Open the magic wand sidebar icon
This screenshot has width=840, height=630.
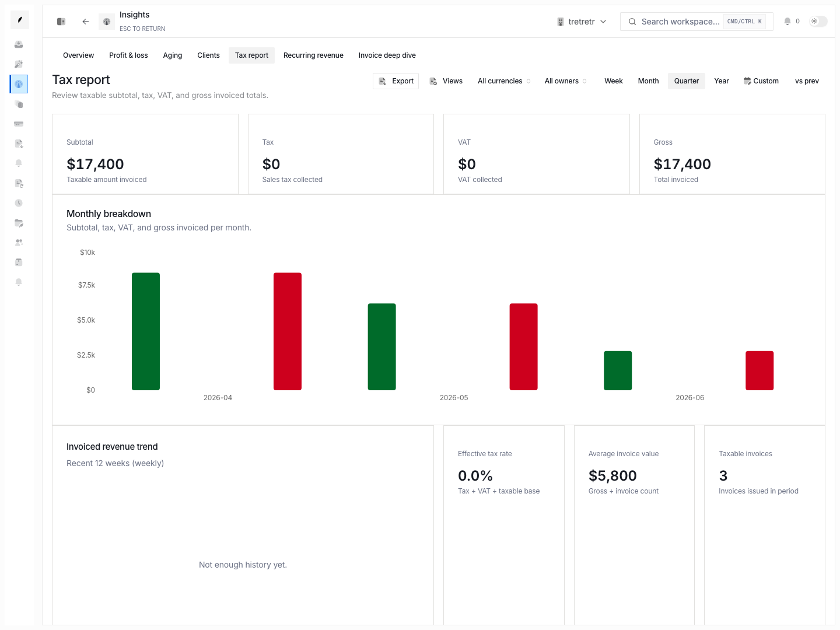pos(19,64)
